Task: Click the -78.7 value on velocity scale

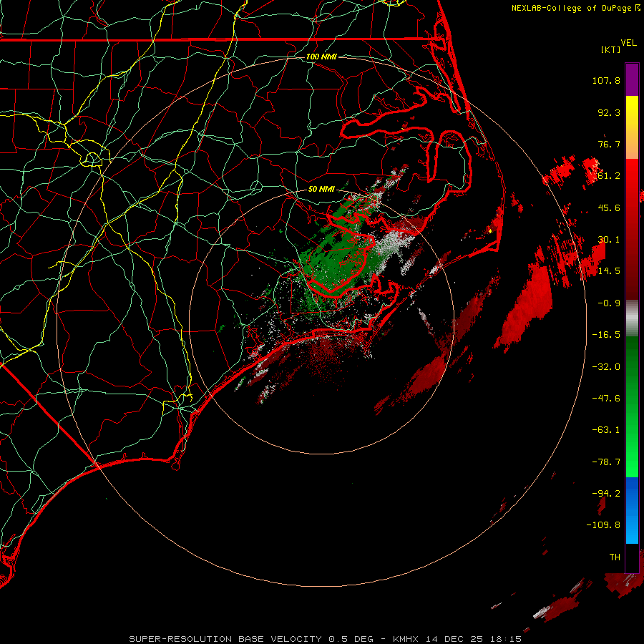Action: pyautogui.click(x=606, y=462)
